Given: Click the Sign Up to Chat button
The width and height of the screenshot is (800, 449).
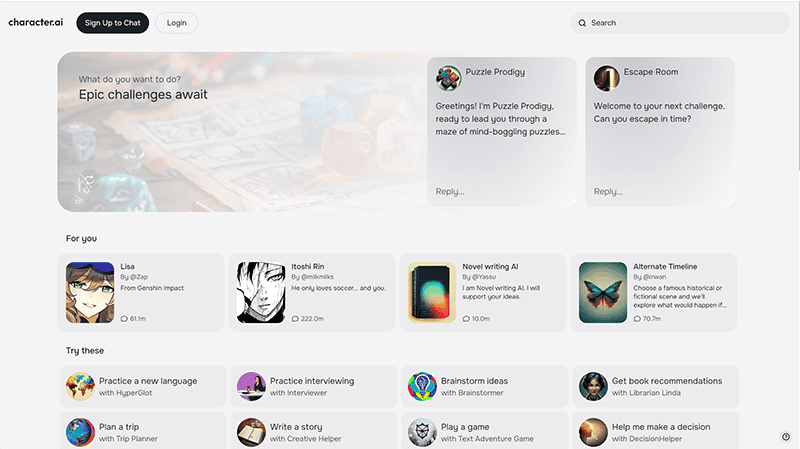Looking at the screenshot, I should click(x=113, y=23).
